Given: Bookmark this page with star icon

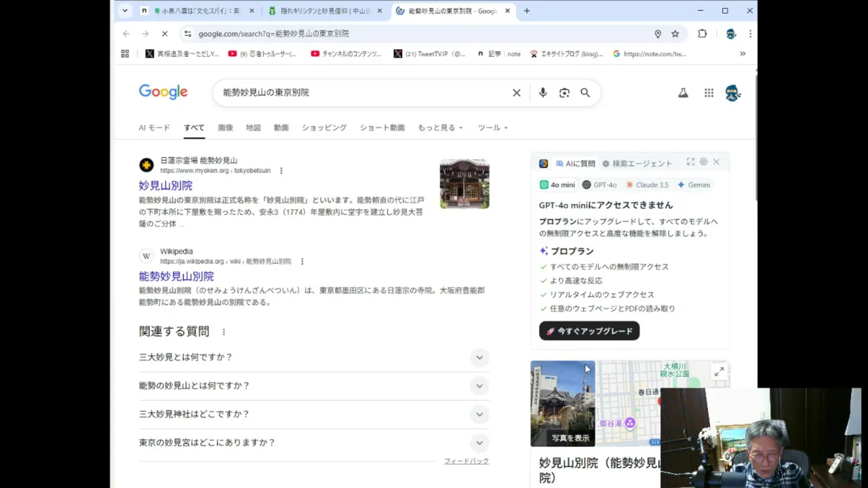Looking at the screenshot, I should coord(675,34).
